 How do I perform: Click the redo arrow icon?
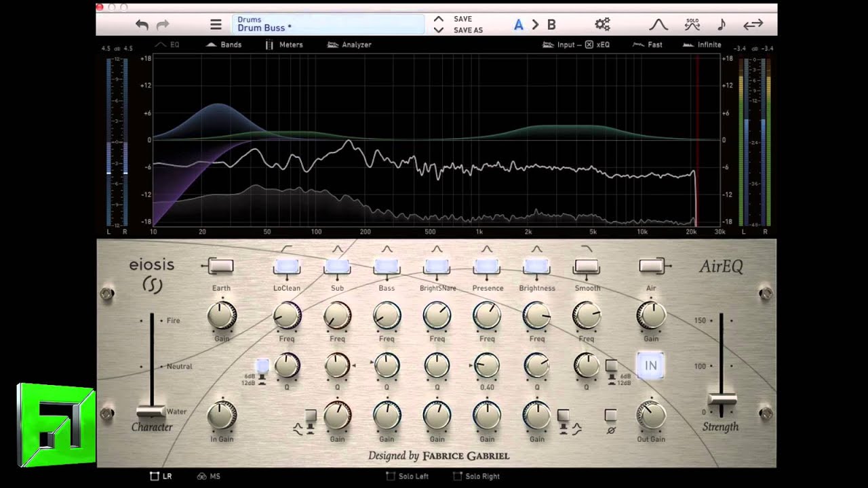click(x=163, y=25)
